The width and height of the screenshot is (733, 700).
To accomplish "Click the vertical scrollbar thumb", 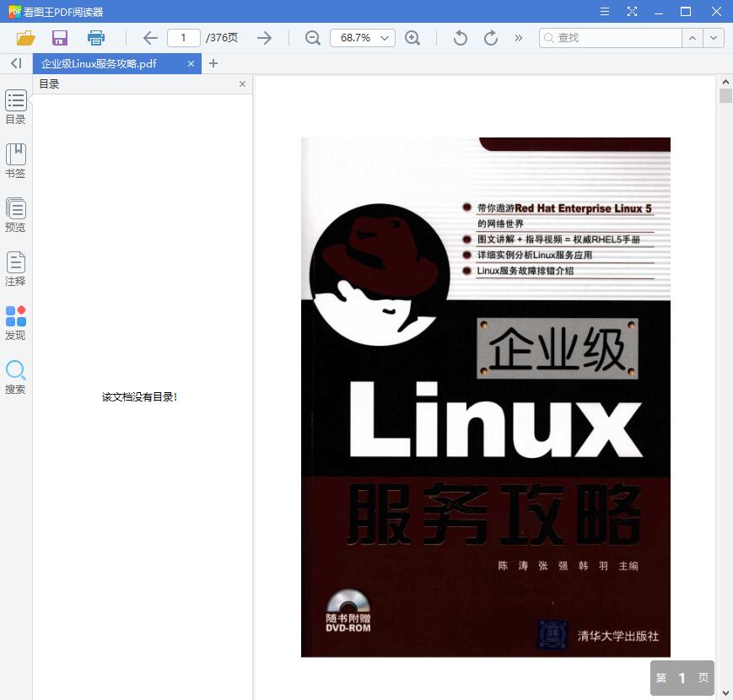I will click(x=725, y=95).
